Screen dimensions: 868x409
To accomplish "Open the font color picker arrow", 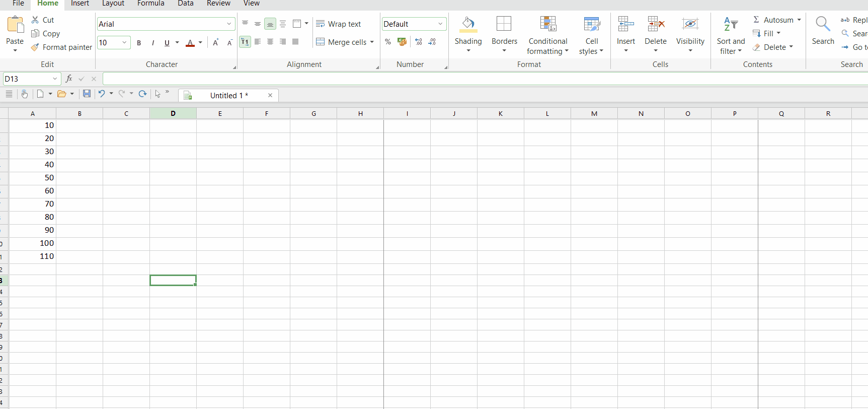I will tap(200, 43).
